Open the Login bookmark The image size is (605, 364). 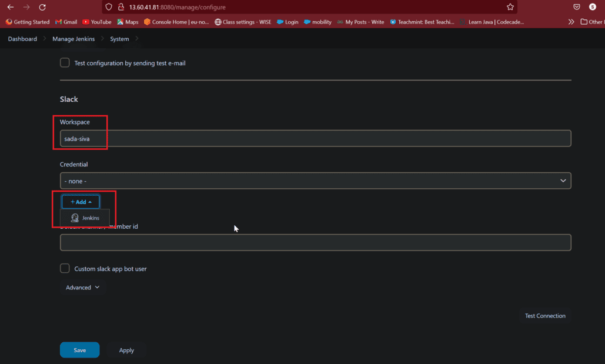click(x=288, y=22)
